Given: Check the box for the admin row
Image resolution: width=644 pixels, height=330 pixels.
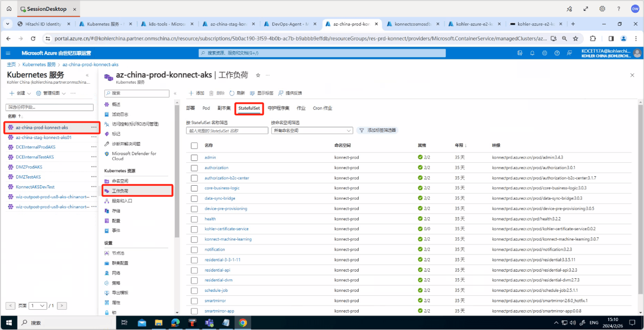Looking at the screenshot, I should pyautogui.click(x=195, y=157).
